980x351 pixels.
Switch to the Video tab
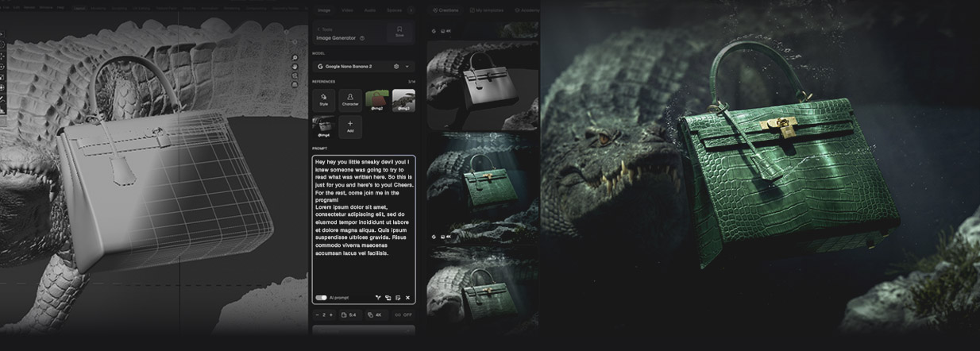tap(347, 10)
